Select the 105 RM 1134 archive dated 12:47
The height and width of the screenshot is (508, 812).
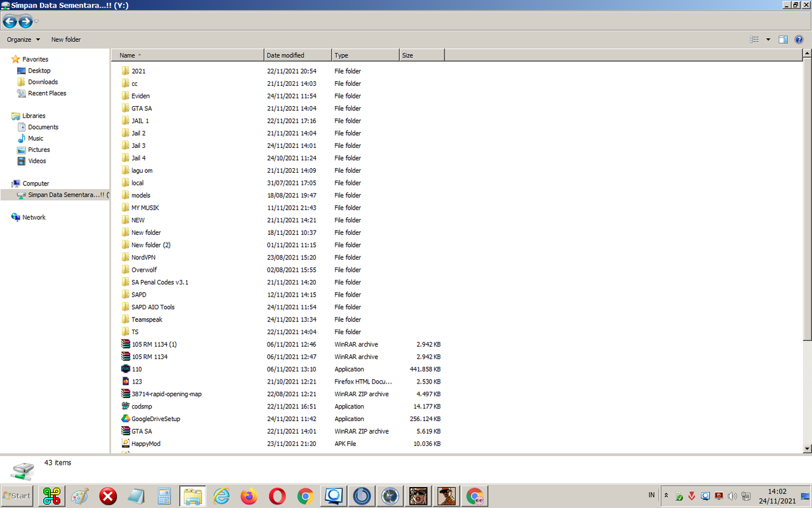(x=150, y=357)
